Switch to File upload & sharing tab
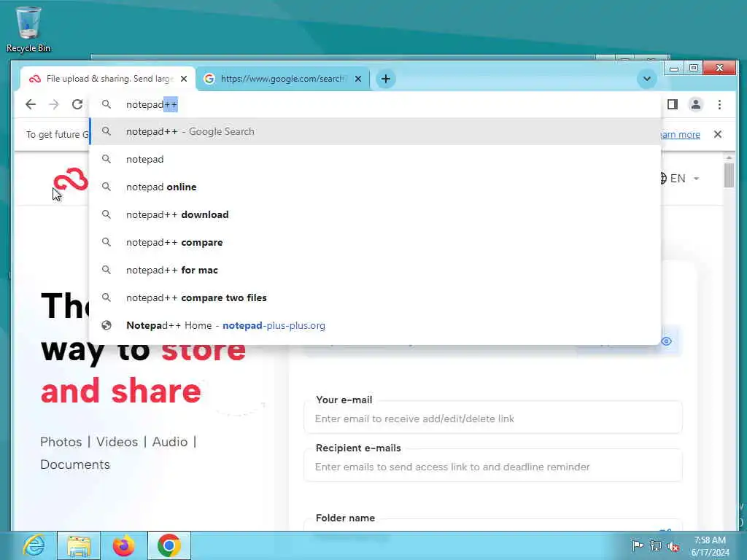The height and width of the screenshot is (560, 747). pyautogui.click(x=109, y=79)
